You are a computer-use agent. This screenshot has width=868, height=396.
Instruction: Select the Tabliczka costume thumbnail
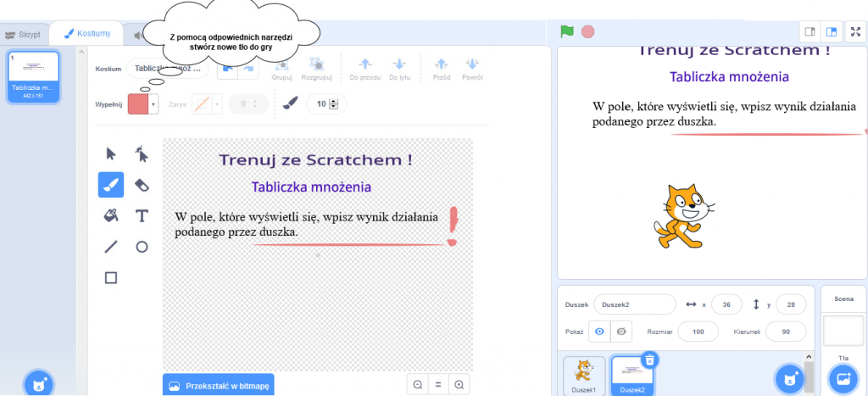click(x=33, y=77)
